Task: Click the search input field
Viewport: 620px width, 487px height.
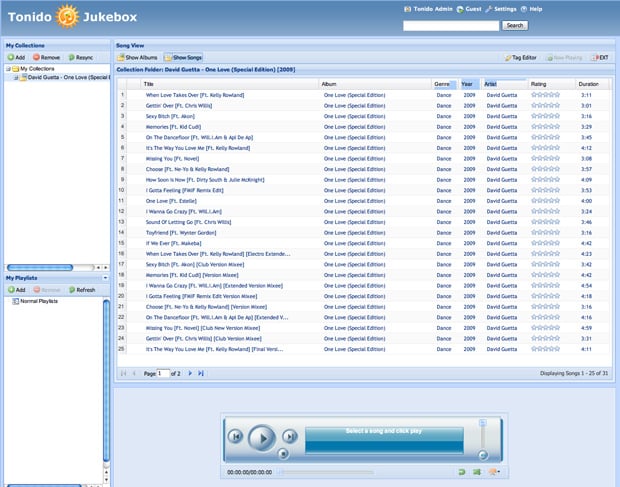Action: click(x=451, y=26)
